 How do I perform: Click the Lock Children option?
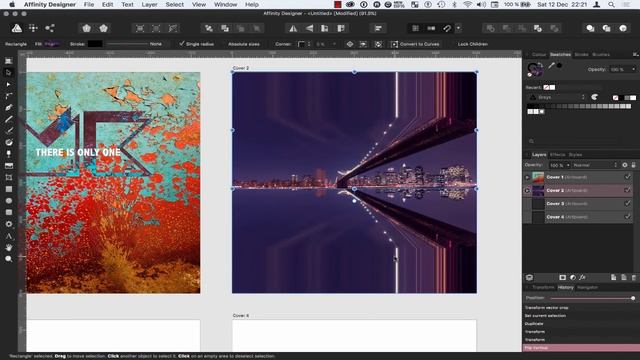(x=473, y=44)
